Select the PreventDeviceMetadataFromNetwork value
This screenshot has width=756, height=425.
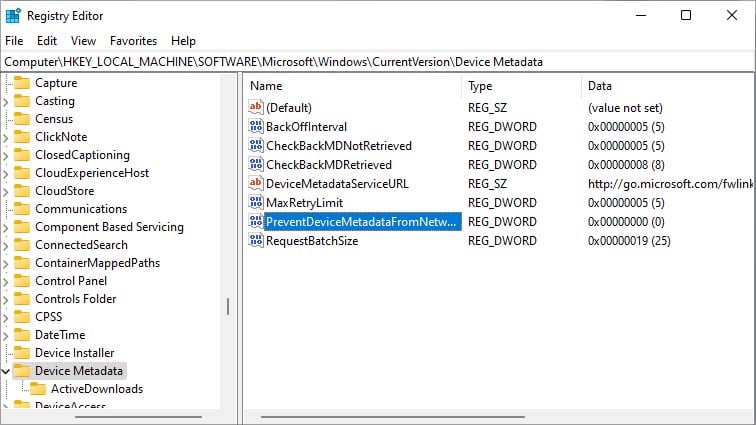(x=361, y=222)
